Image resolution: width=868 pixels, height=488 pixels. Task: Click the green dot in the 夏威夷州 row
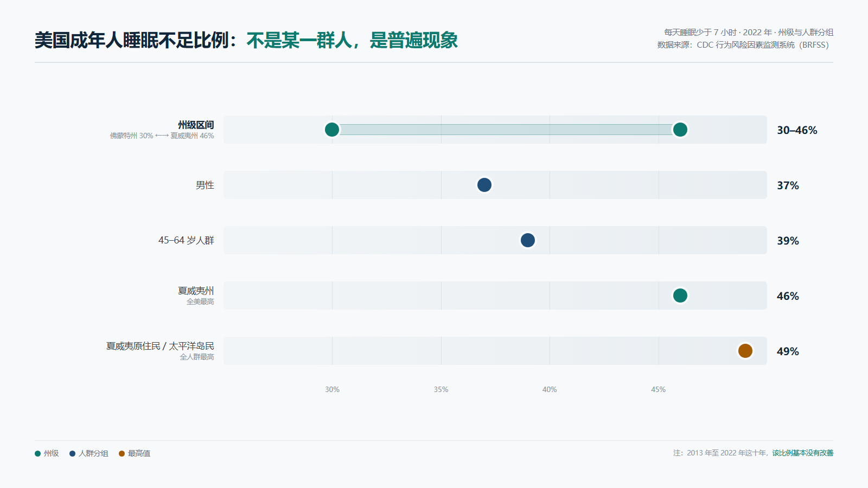point(680,296)
